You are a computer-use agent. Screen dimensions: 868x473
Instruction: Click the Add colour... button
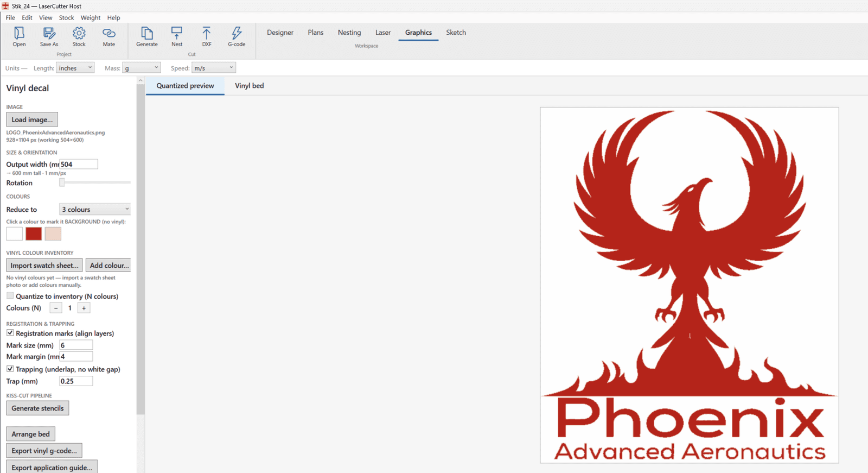[x=109, y=265]
